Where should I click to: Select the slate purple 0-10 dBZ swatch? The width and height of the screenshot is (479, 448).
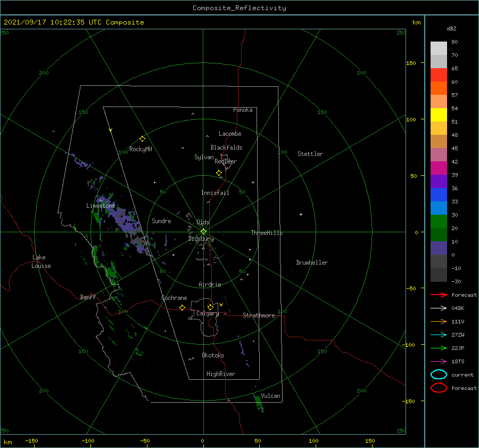click(x=439, y=248)
